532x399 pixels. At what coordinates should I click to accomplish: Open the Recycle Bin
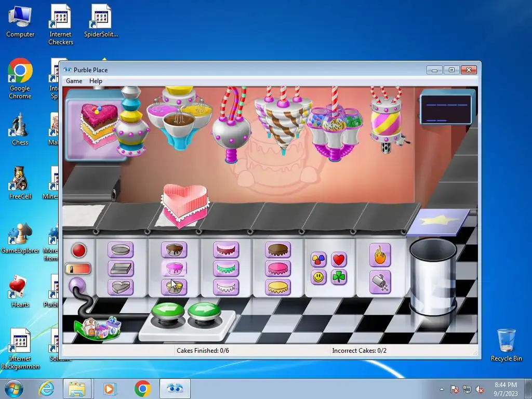click(x=506, y=345)
